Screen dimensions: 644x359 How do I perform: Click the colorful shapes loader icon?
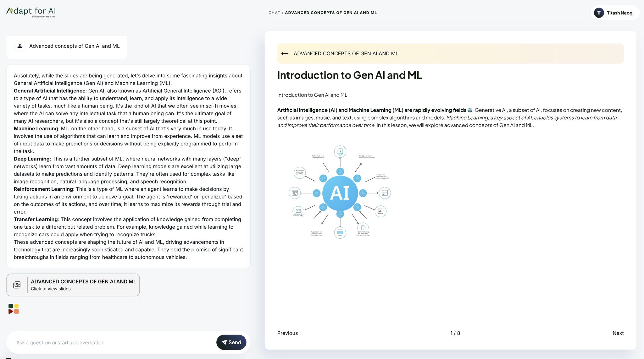[x=14, y=309]
